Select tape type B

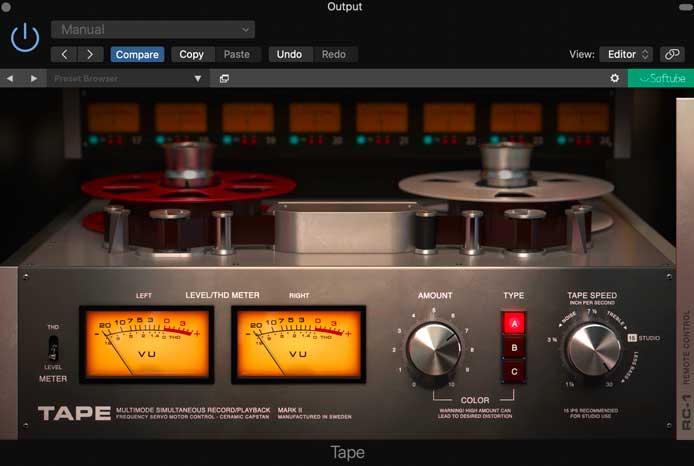pyautogui.click(x=514, y=347)
